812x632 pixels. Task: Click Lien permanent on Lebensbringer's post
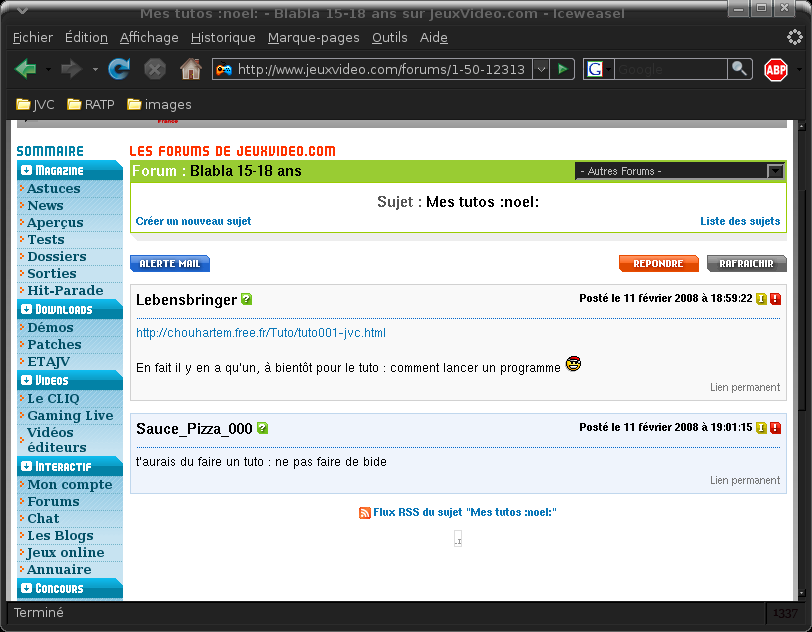click(x=745, y=387)
